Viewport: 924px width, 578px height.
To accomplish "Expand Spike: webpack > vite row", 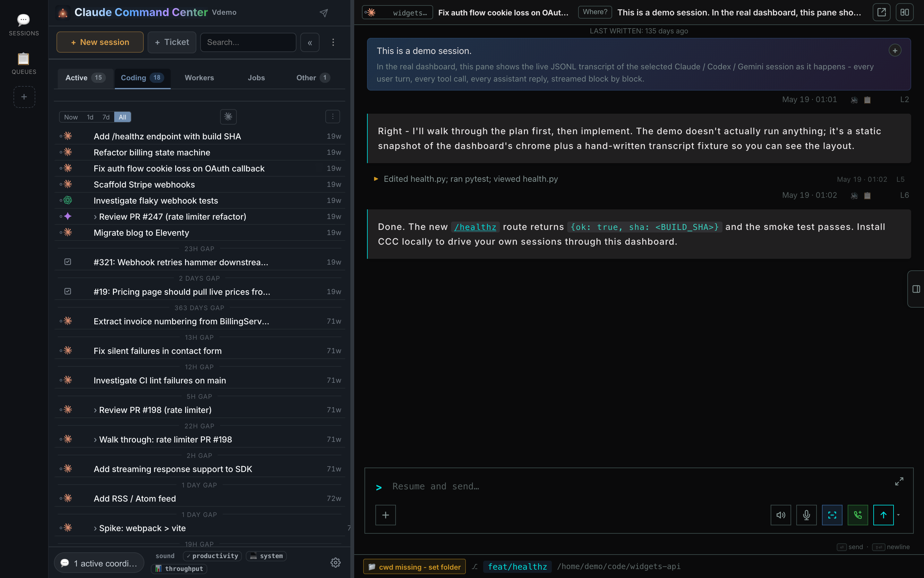I will (95, 528).
